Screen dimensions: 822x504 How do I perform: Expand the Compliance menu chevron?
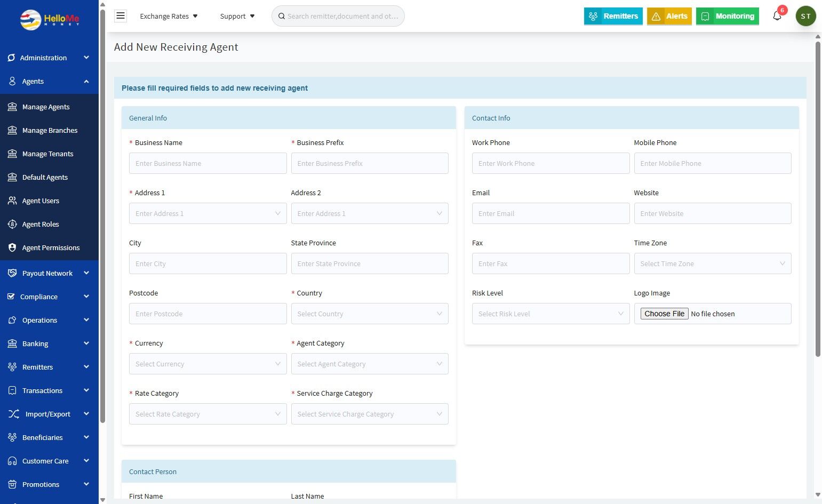click(x=86, y=297)
